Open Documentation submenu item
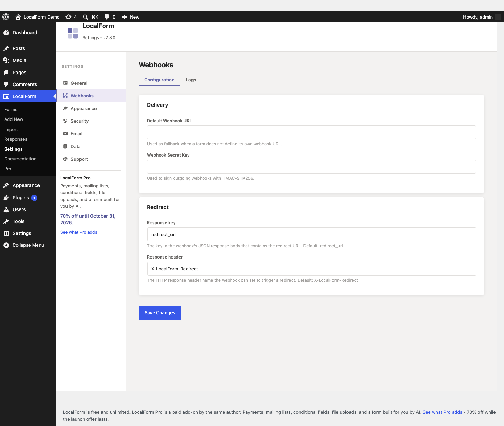Viewport: 504px width, 426px height. pyautogui.click(x=20, y=159)
